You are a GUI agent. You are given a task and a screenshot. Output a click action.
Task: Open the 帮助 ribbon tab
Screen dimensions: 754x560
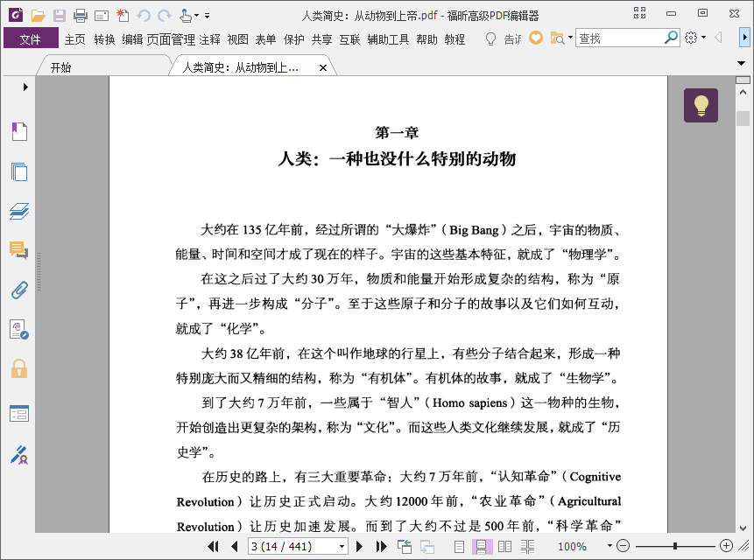click(x=427, y=39)
